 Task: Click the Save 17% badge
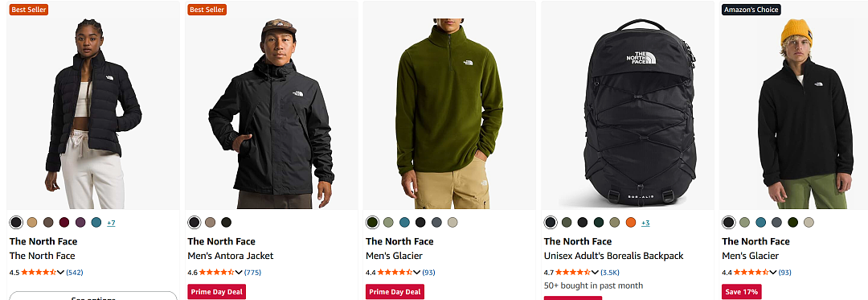[x=742, y=292]
